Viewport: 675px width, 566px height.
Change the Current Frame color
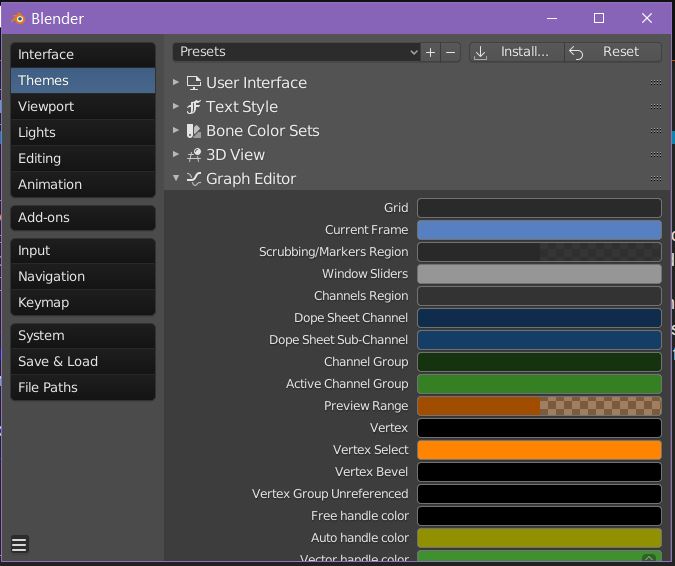(x=539, y=230)
